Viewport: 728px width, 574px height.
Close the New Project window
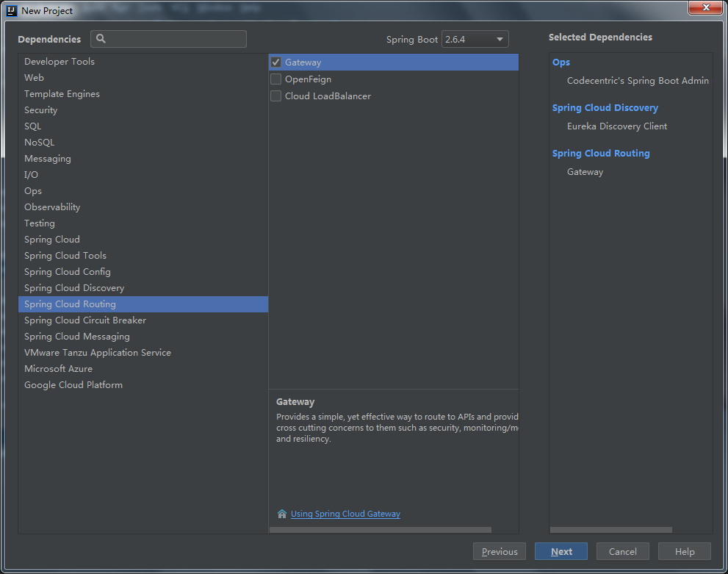point(706,7)
